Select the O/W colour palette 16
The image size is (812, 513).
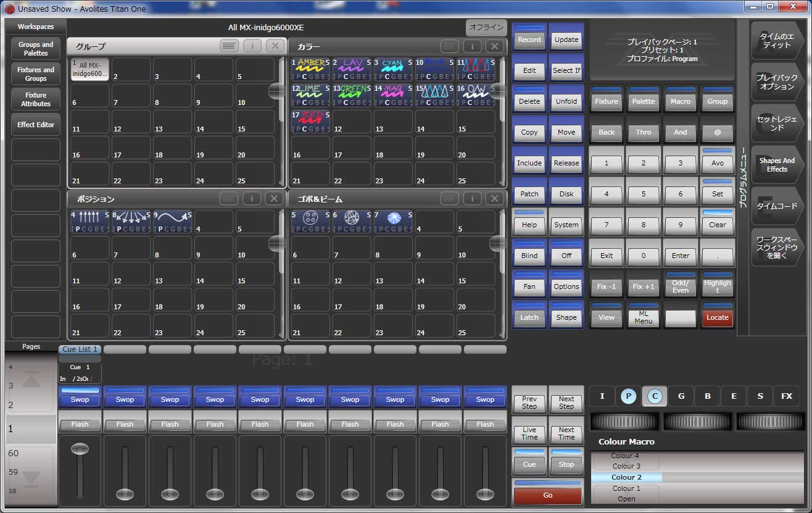476,95
